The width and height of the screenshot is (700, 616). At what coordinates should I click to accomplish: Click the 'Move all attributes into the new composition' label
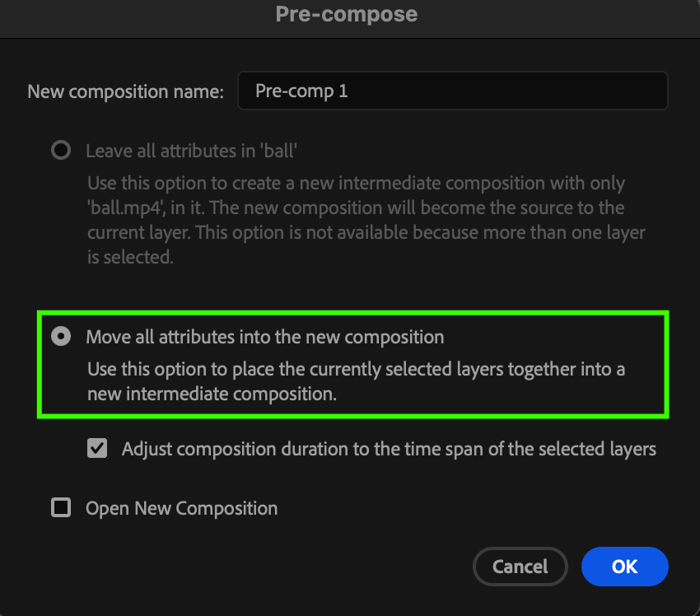click(264, 337)
